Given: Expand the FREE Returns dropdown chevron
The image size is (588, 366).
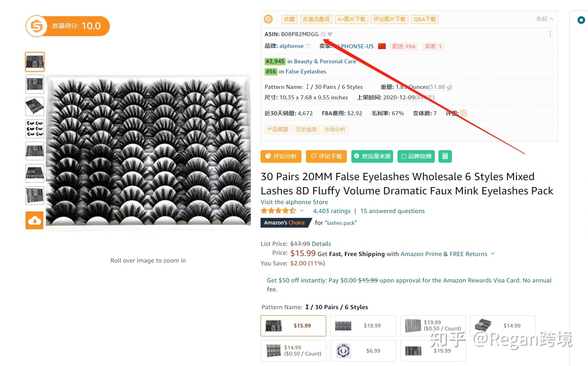Looking at the screenshot, I should (x=493, y=254).
